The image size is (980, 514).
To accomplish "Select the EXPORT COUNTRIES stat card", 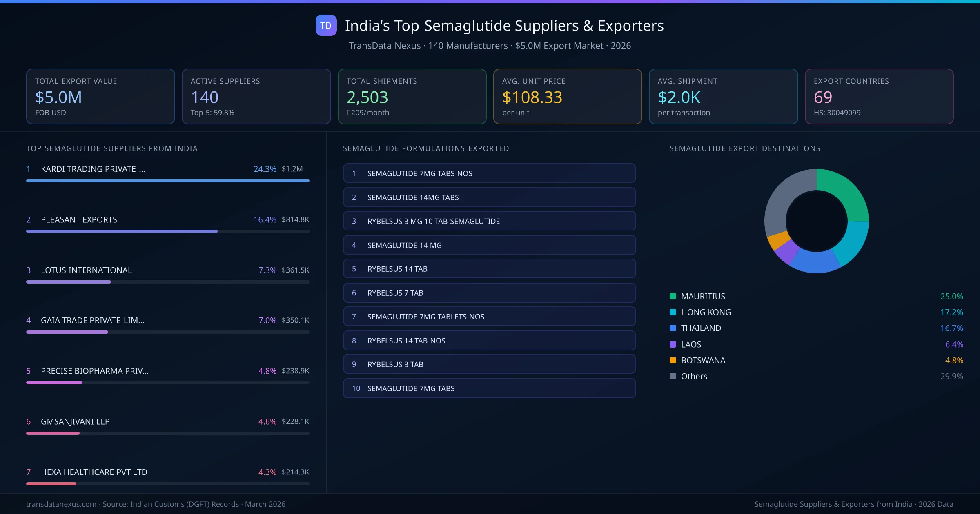I will coord(880,96).
